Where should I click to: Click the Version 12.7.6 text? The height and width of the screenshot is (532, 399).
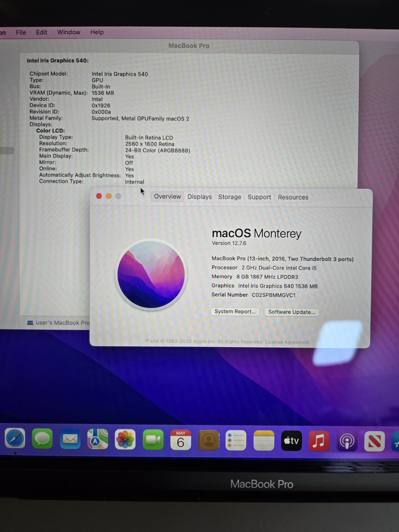(x=229, y=243)
